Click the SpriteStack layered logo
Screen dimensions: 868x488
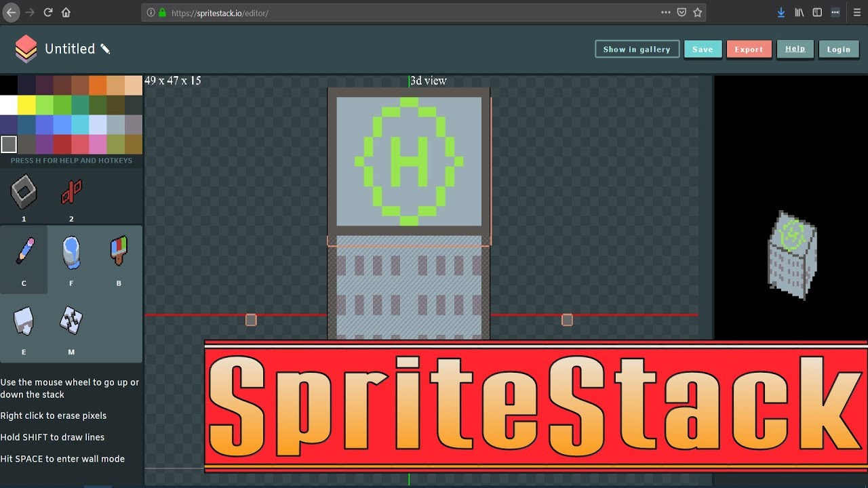click(x=26, y=49)
